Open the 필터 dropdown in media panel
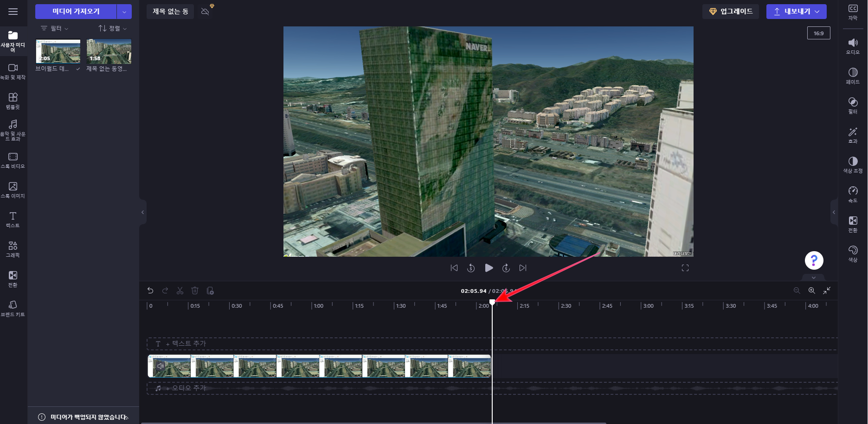This screenshot has height=424, width=868. click(55, 28)
